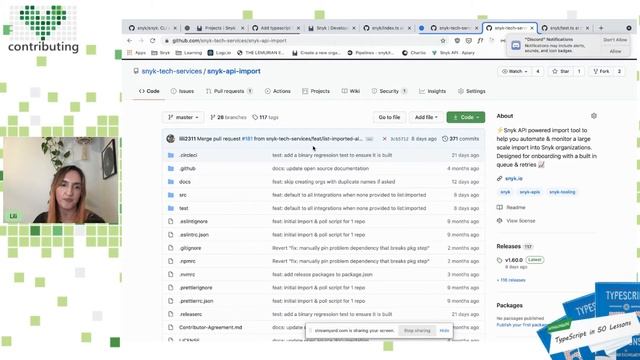Bookmark this page with the star icon
The image size is (640, 360).
[x=443, y=41]
